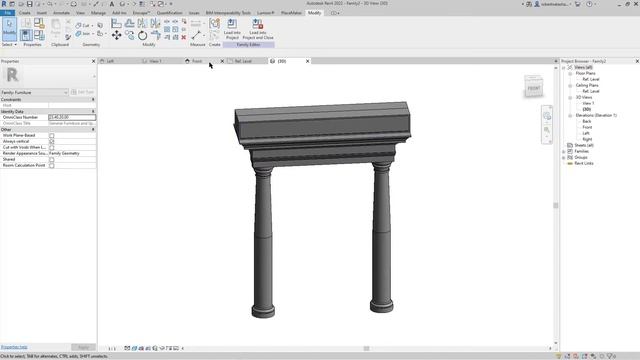640x360 pixels.
Task: Select the Modify tool in the ribbon
Action: 9,29
